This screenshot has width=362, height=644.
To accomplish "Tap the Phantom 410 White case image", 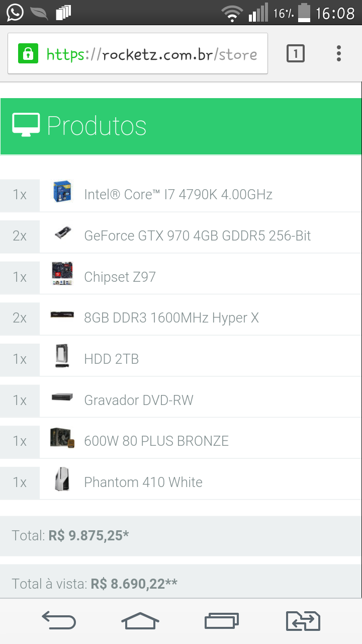I will [x=62, y=479].
